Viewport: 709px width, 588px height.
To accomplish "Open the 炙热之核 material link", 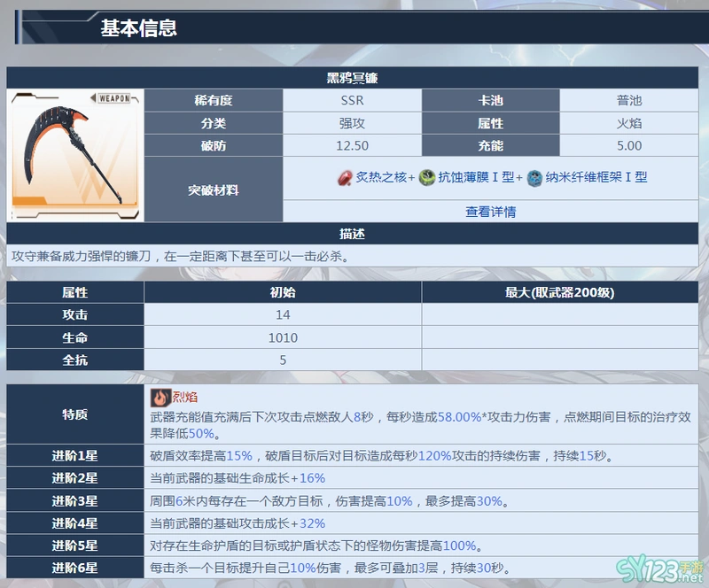I will pos(381,177).
